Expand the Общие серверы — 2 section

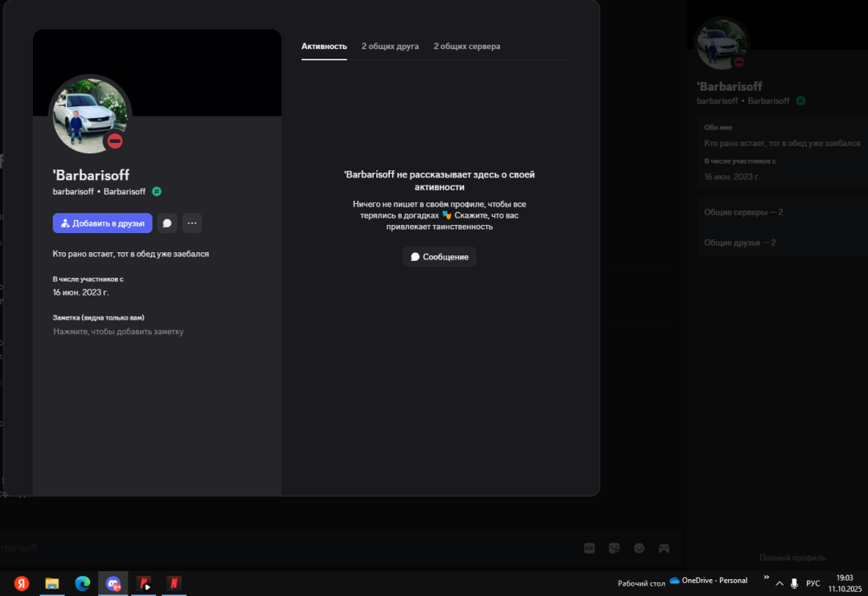tap(743, 212)
